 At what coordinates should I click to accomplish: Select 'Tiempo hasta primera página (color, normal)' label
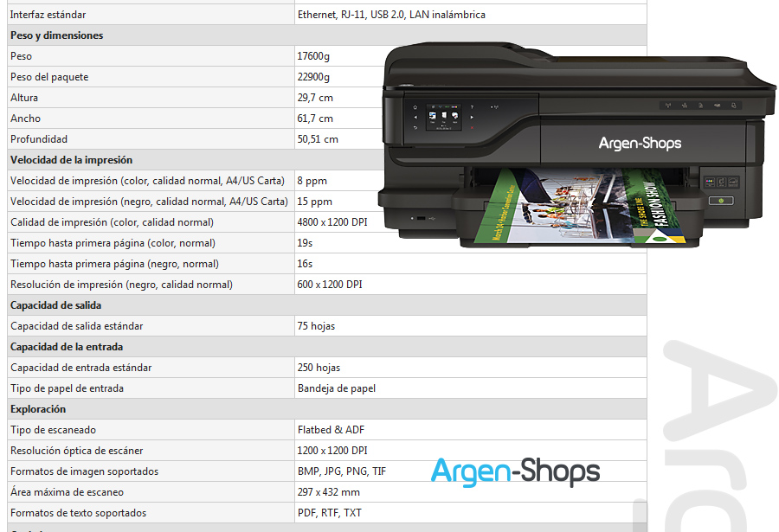[x=113, y=243]
